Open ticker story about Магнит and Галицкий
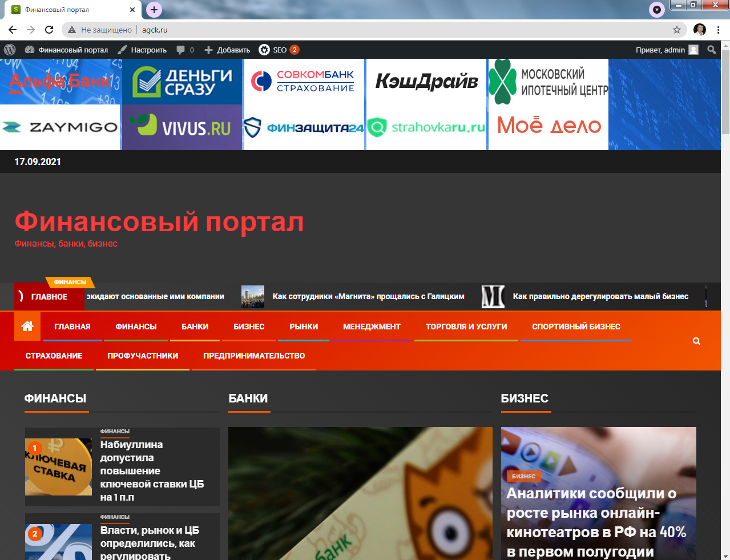The image size is (730, 560). (368, 296)
